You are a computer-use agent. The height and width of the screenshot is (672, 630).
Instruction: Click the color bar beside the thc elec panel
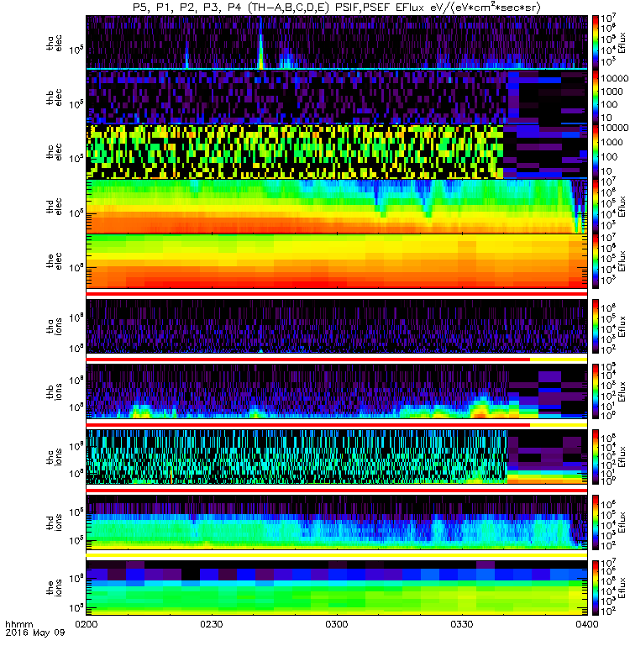pyautogui.click(x=596, y=152)
